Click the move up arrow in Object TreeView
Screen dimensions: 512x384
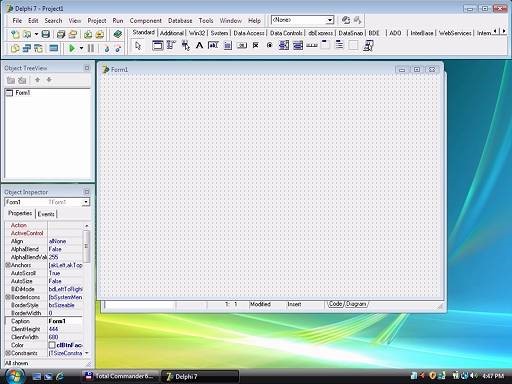point(37,80)
